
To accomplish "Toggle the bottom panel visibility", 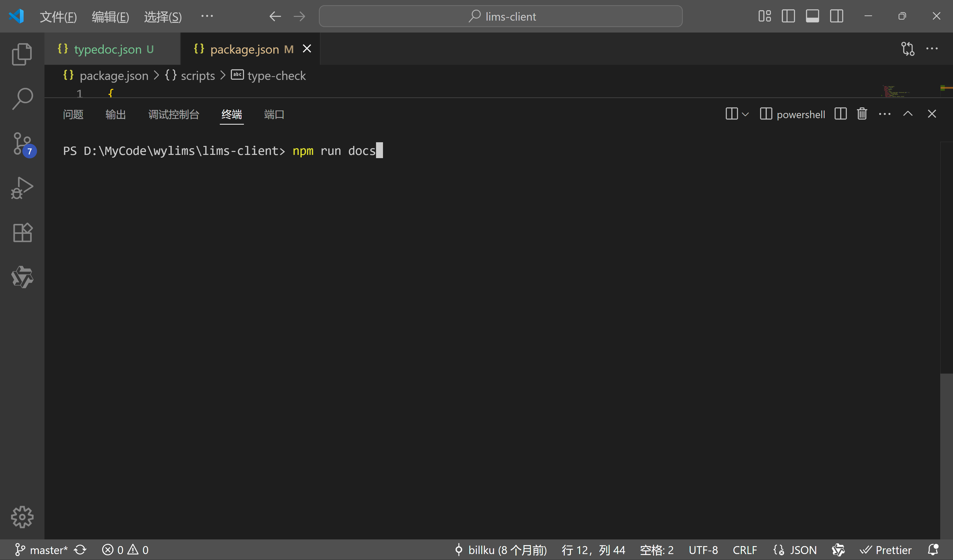I will [x=812, y=16].
